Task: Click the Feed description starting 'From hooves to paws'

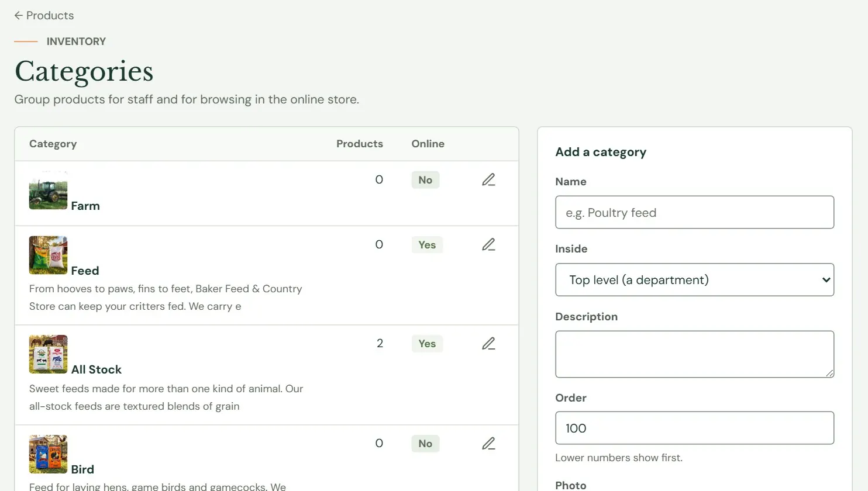Action: coord(166,298)
